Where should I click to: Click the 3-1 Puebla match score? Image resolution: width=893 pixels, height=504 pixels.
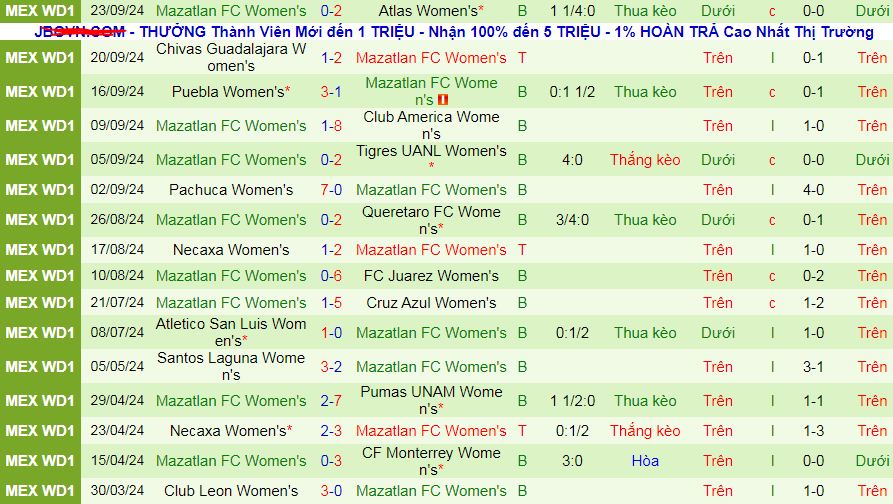tap(331, 92)
